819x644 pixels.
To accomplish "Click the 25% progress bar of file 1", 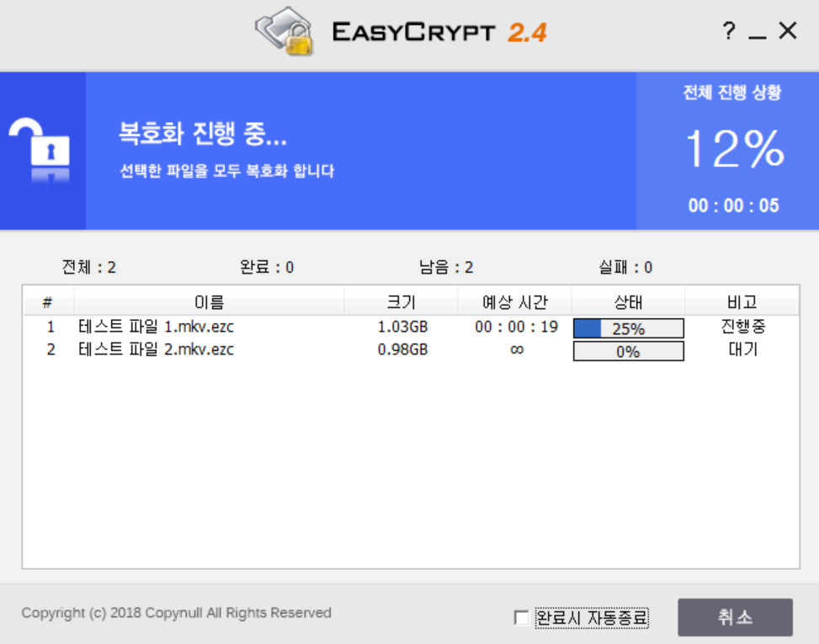I will 629,328.
